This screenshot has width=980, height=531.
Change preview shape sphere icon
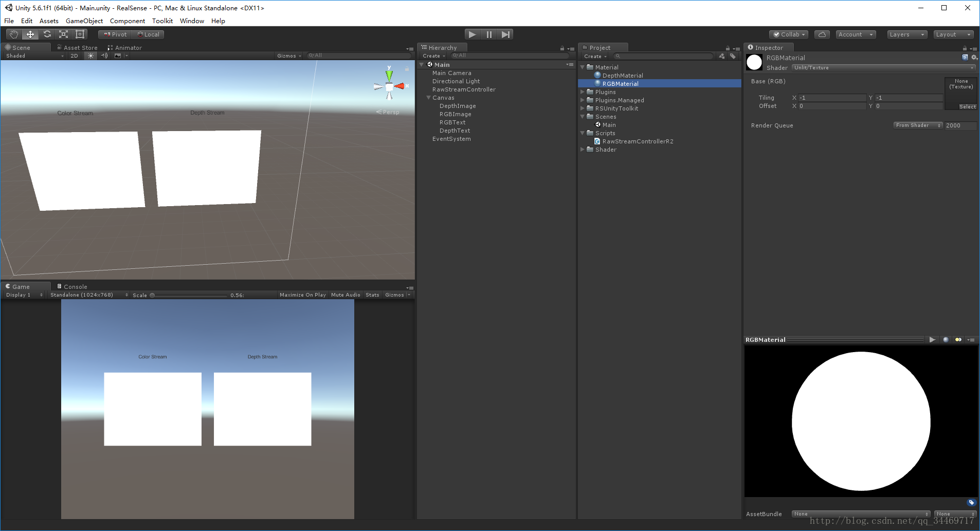(x=946, y=340)
